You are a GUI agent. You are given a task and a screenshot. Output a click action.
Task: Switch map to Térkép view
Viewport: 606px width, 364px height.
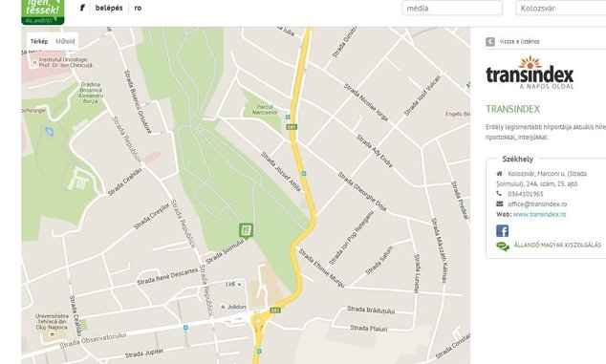coord(39,41)
